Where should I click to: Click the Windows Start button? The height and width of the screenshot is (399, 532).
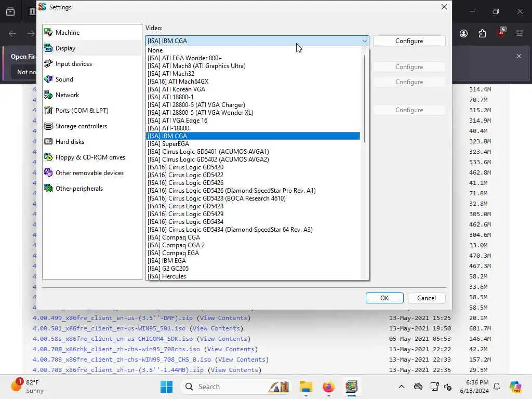(166, 387)
